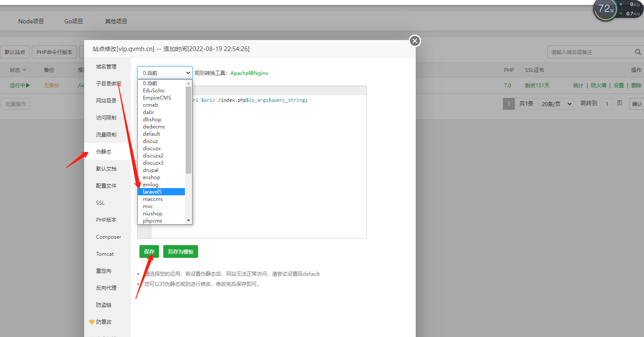644x337 pixels.
Task: Open the 统计 link for the site
Action: click(x=578, y=86)
